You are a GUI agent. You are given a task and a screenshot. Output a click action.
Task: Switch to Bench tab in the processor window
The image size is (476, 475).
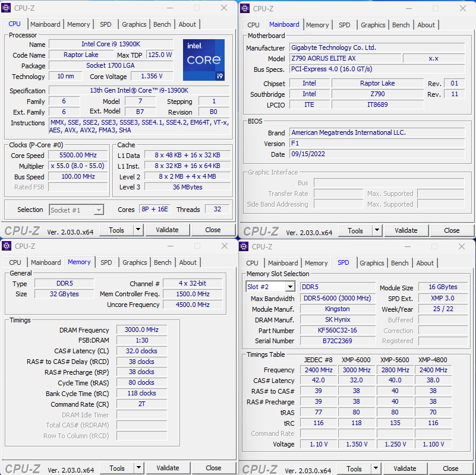(162, 24)
